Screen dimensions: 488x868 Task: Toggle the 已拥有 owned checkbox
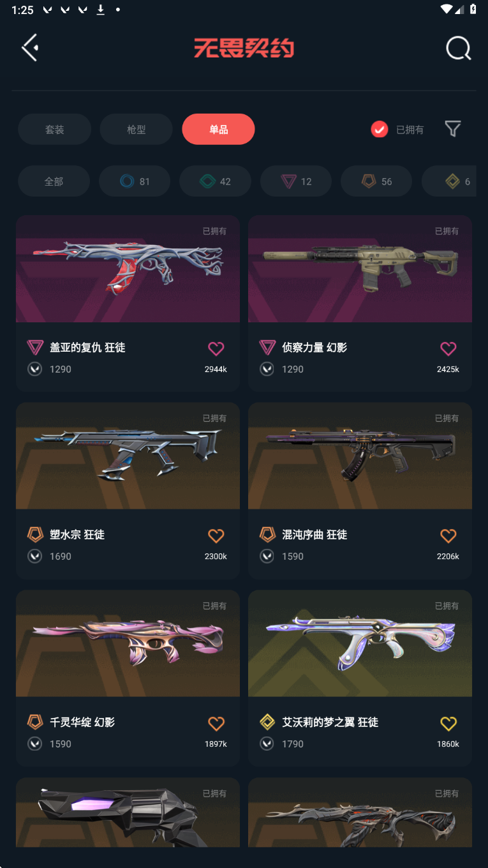(x=380, y=130)
